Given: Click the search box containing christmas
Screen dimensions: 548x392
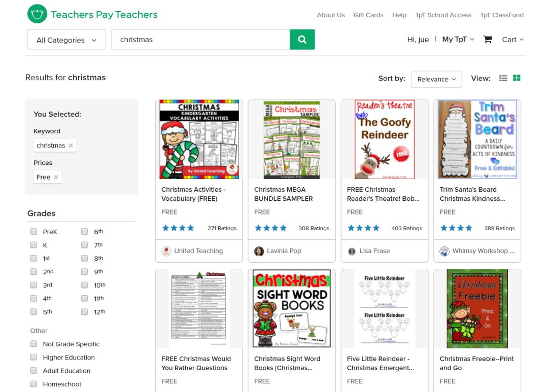Looking at the screenshot, I should click(200, 40).
